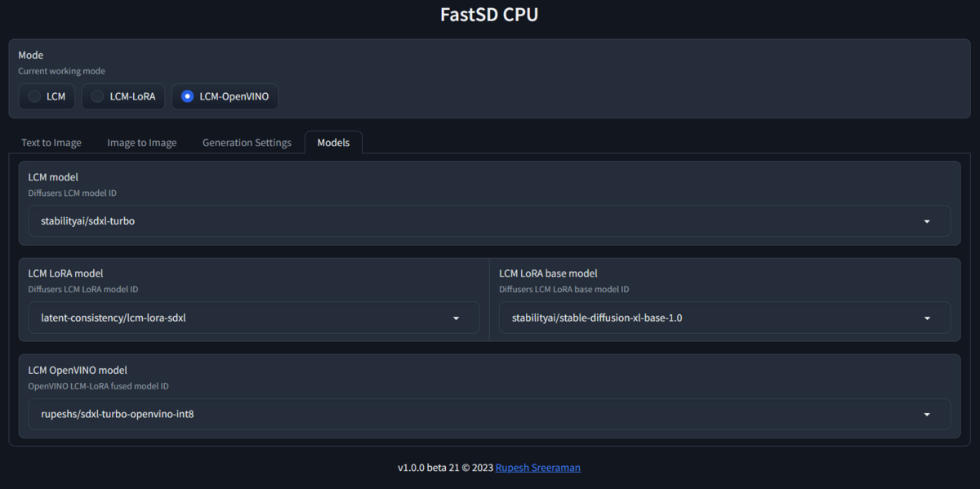980x489 pixels.
Task: Open the LCM model dropdown arrow
Action: click(x=927, y=220)
